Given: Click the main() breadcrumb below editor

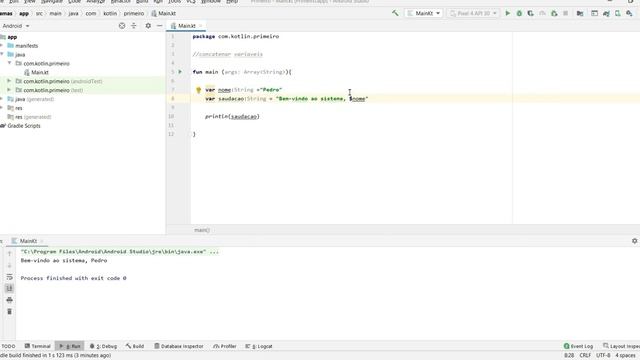Looking at the screenshot, I should (x=202, y=230).
